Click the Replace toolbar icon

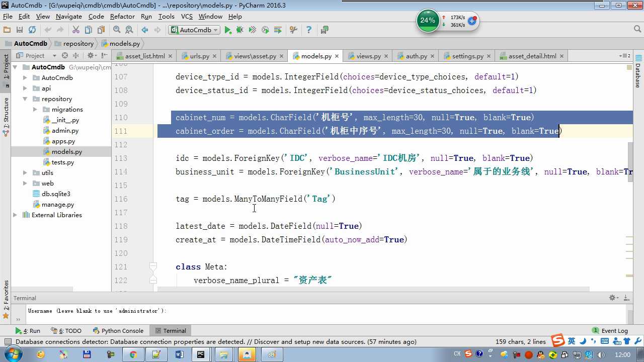[129, 30]
